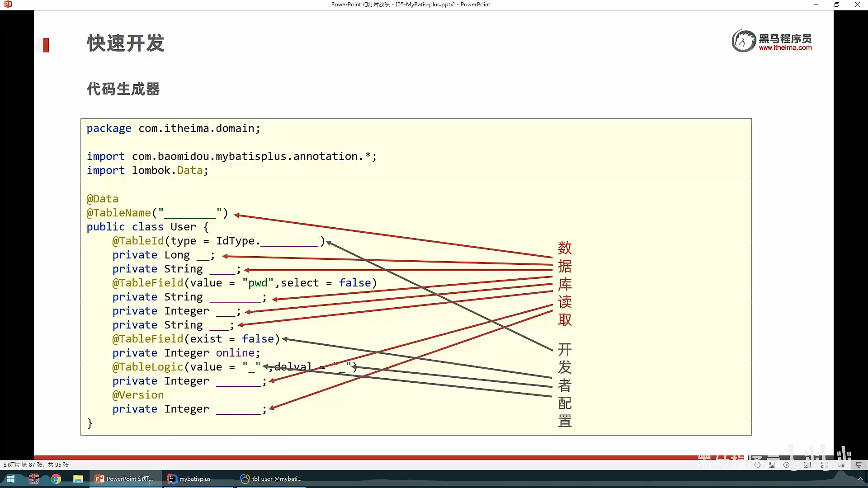
Task: Advance to next slide using status bar arrow
Action: (x=787, y=465)
